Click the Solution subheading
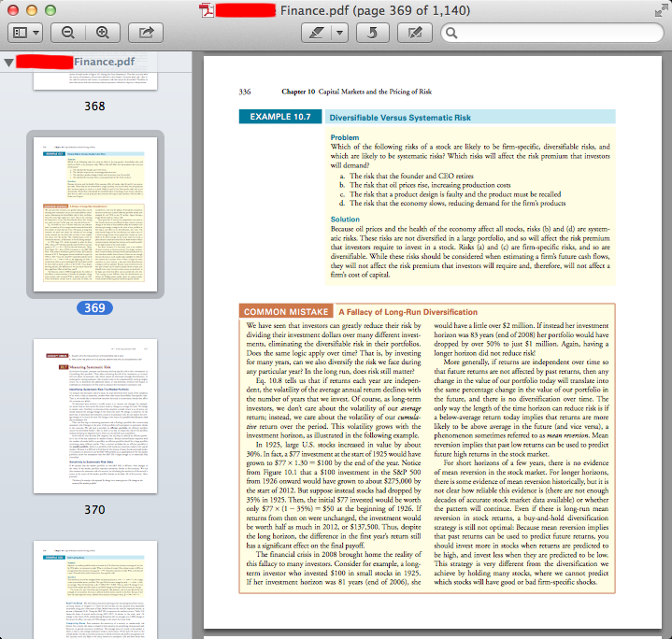 [345, 220]
